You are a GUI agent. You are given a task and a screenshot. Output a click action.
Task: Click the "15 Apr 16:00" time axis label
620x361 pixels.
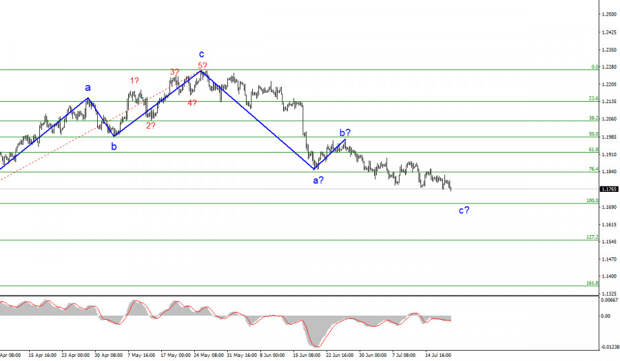click(42, 355)
